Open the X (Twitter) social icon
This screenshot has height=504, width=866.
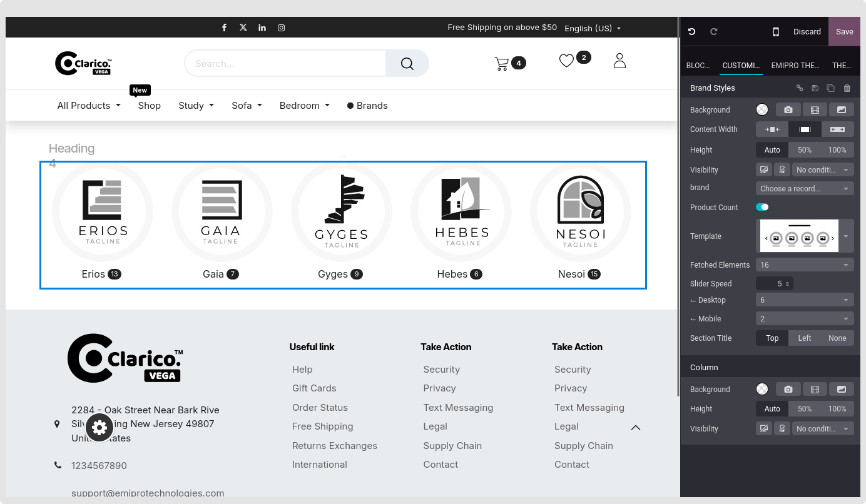243,28
